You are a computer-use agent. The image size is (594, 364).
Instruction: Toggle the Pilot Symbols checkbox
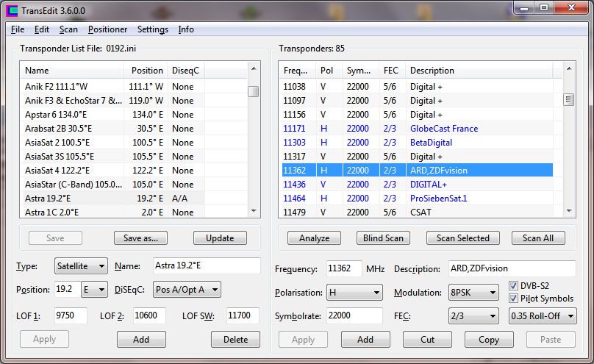click(x=515, y=299)
